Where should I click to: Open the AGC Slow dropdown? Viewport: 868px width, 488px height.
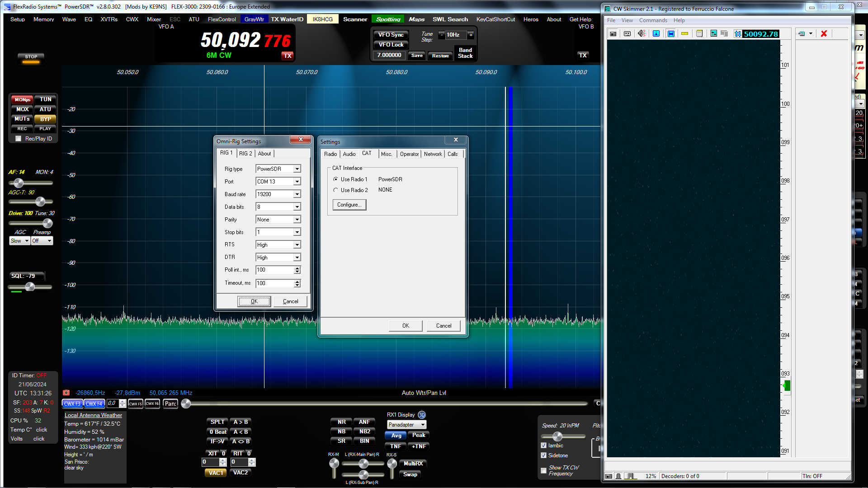pos(19,241)
